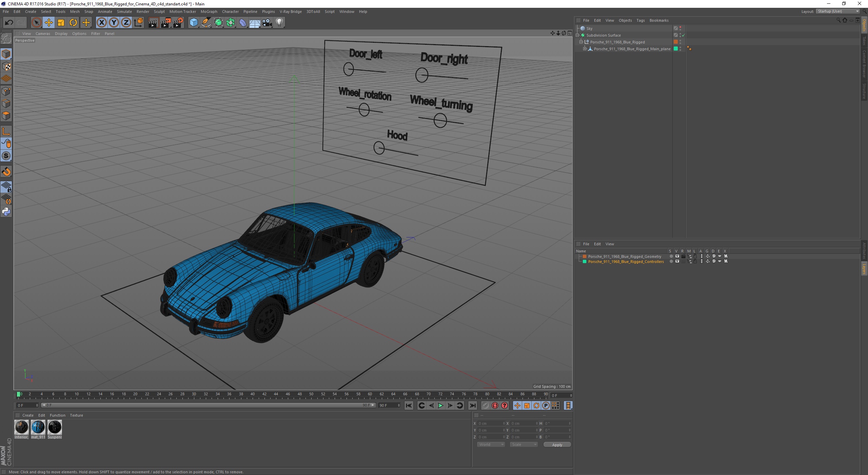Toggle solo for Geometry layer

click(671, 256)
